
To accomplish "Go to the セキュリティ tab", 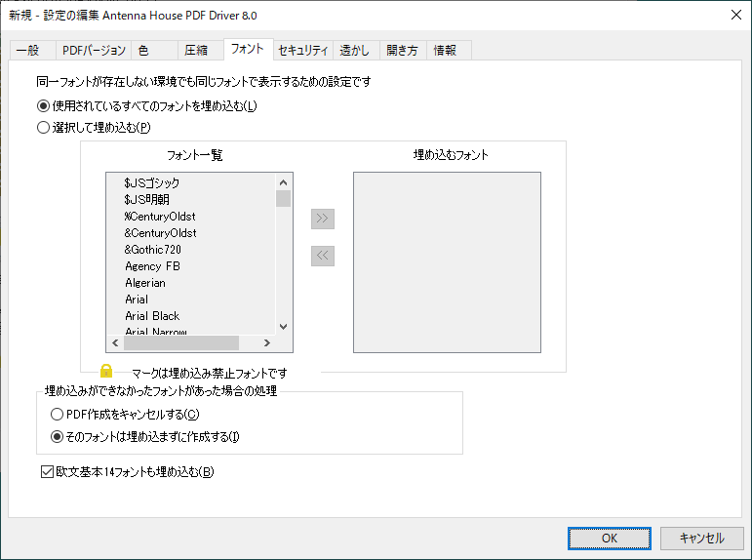I will click(x=303, y=51).
